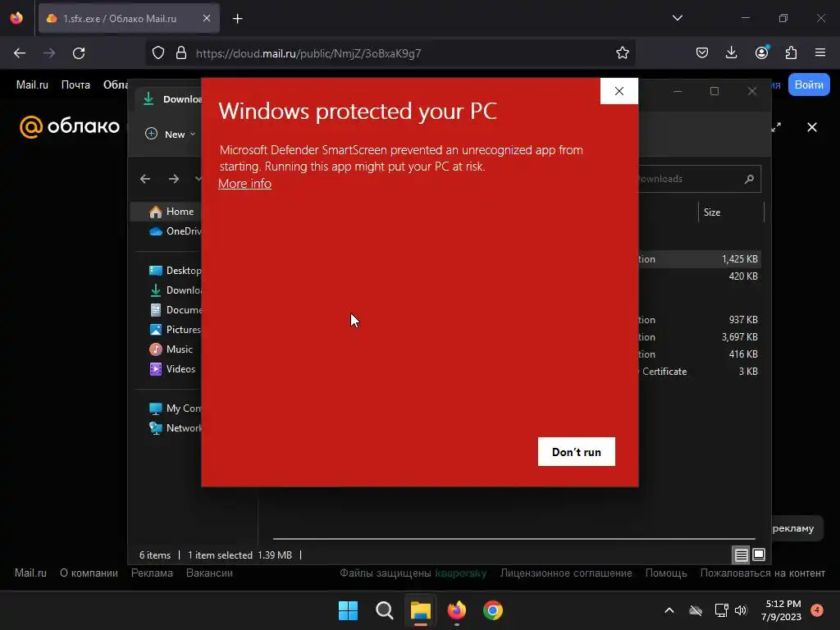Bookmark this page with star icon

(622, 53)
